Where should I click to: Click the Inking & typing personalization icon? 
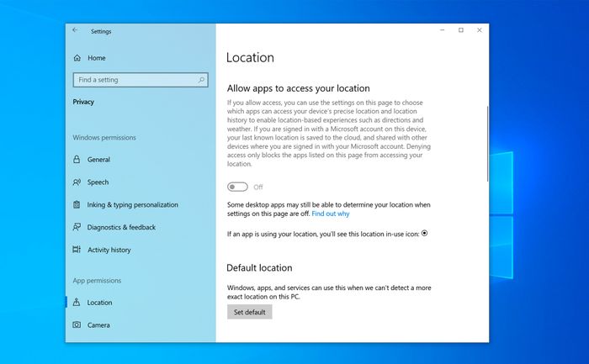pos(77,205)
